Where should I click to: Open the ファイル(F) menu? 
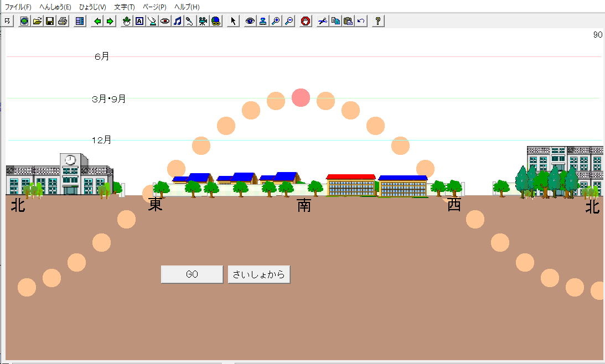pos(18,7)
